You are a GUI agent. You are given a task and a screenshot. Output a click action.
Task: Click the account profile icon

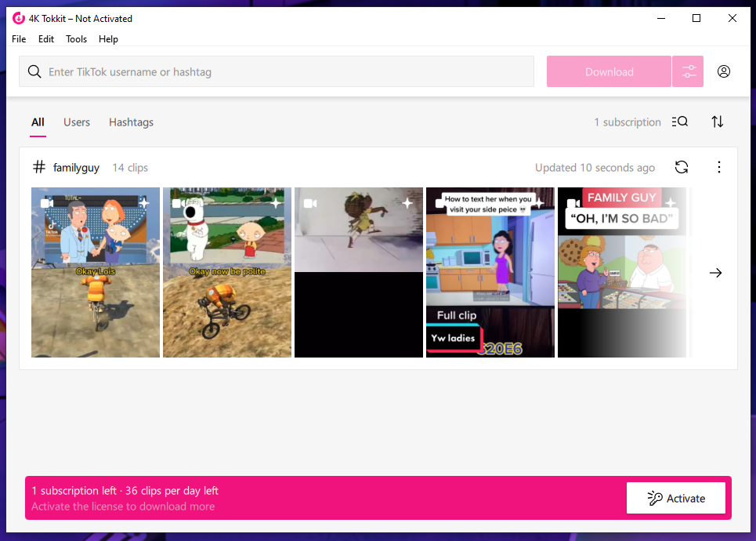(x=724, y=71)
